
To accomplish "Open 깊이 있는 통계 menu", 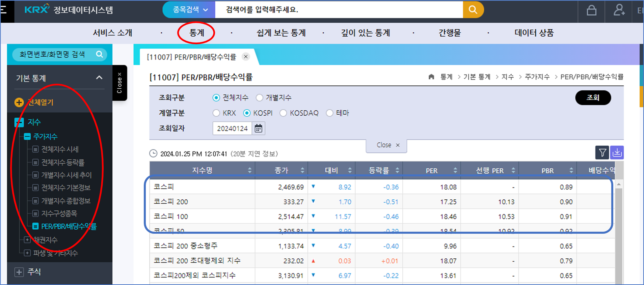I will (x=366, y=33).
